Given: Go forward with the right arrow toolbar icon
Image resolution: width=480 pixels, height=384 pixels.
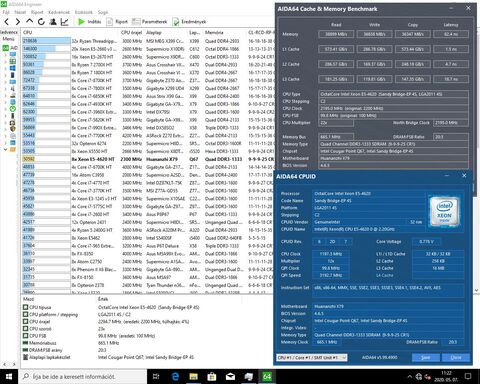Looking at the screenshot, I should 18,22.
